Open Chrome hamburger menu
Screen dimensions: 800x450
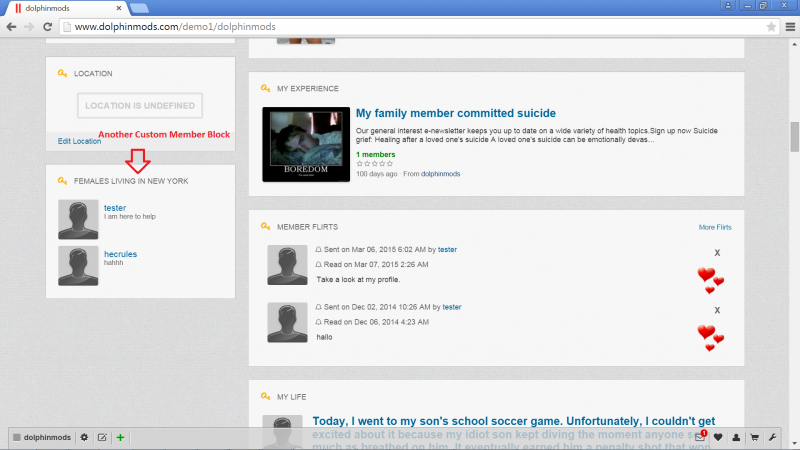coord(790,27)
